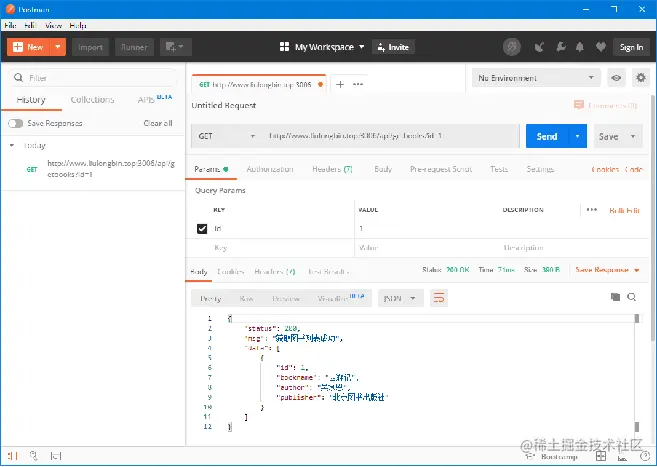Select the Authorization tab
The height and width of the screenshot is (467, 657).
[270, 169]
